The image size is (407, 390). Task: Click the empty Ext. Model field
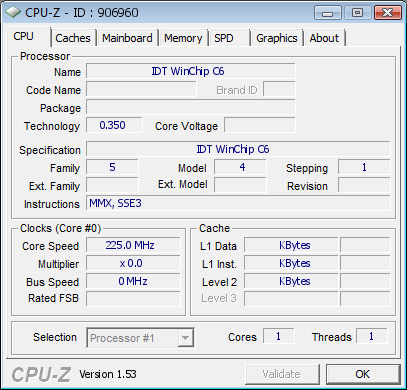[240, 185]
